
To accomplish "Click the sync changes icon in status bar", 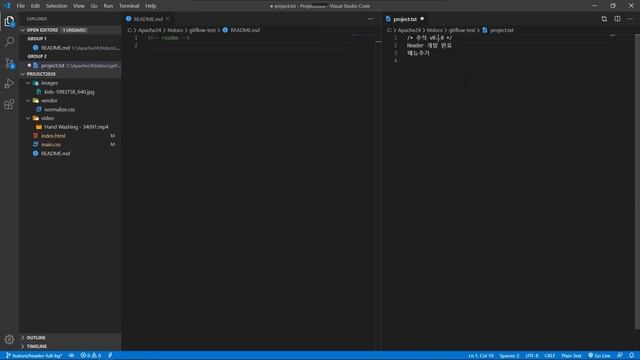I will point(71,356).
